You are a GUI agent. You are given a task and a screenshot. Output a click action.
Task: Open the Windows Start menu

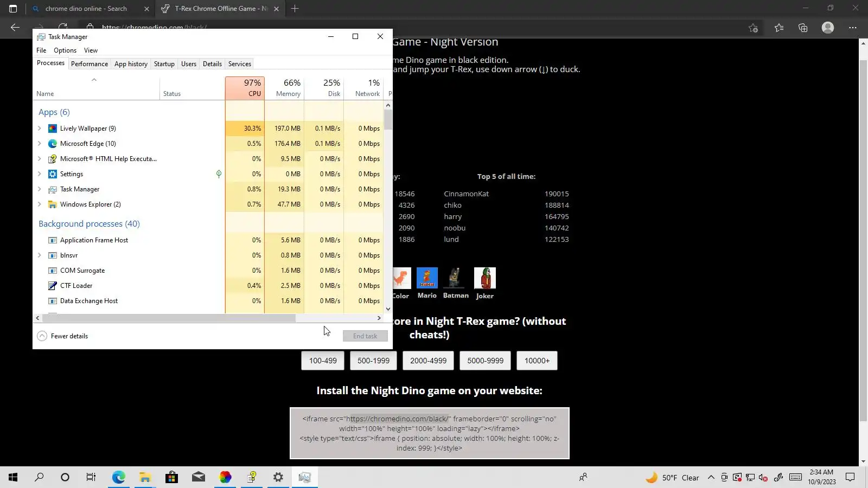click(13, 477)
